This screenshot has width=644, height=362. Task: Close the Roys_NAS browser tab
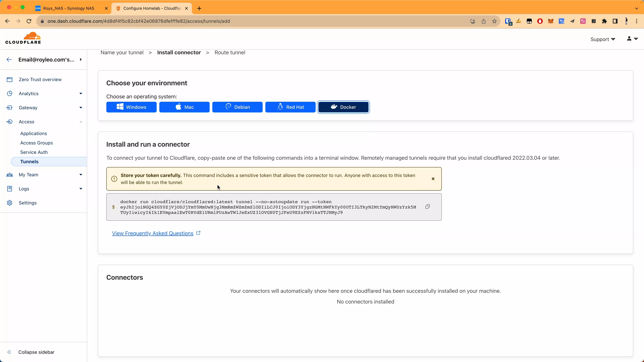(106, 8)
